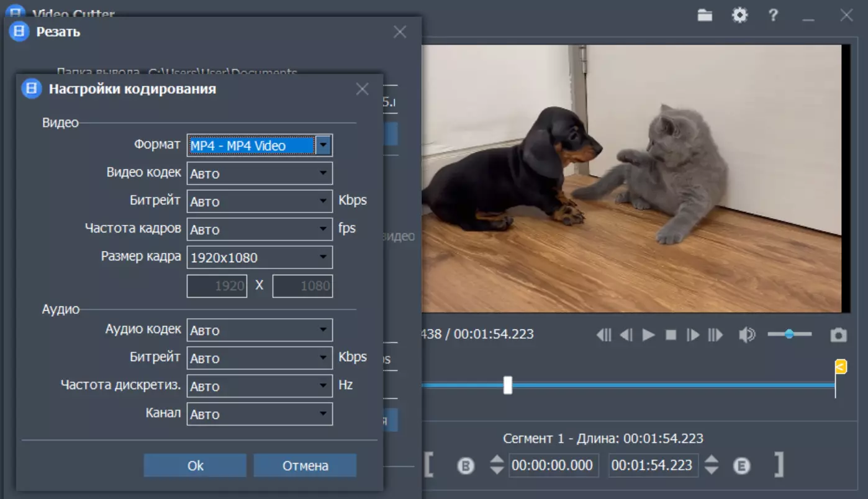Click the start time field 00:00:00.000

click(554, 465)
